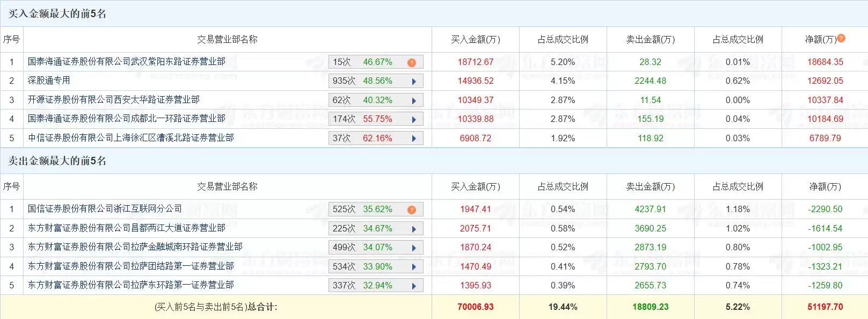
Task: Expand arrow for 拉萨团结路第一 row
Action: pos(414,267)
